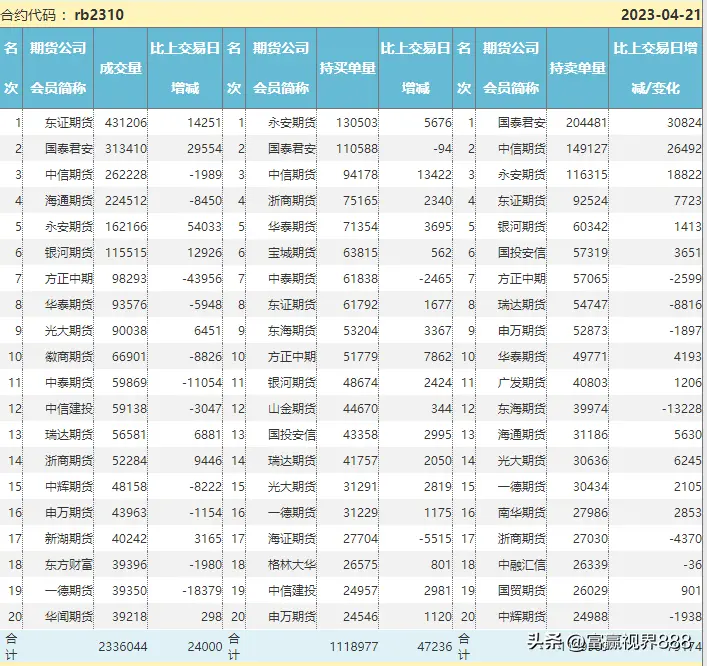Screen dimensions: 707x666
Task: Click 宝城期货 member name
Action: pyautogui.click(x=292, y=253)
